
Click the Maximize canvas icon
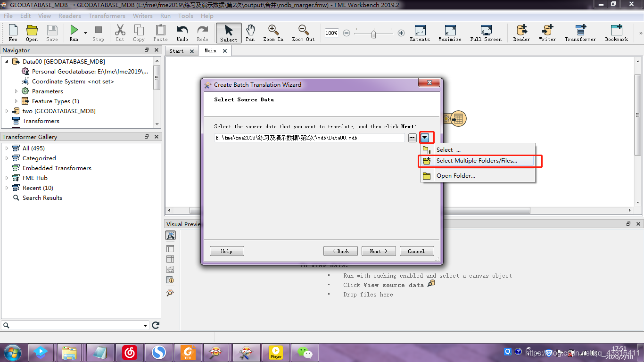tap(450, 33)
